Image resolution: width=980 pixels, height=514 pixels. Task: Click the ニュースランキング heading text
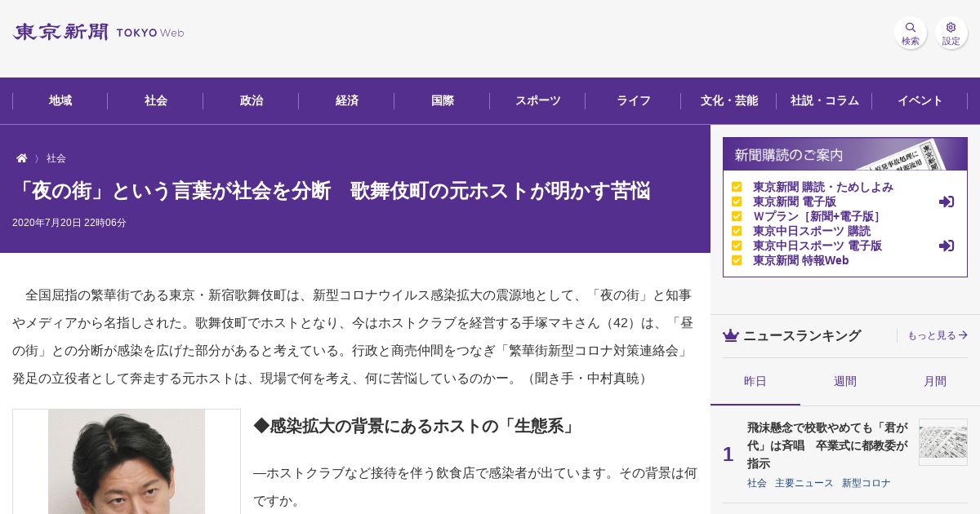(802, 335)
